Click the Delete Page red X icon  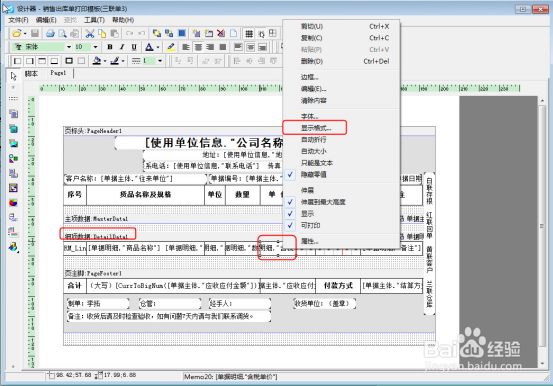[x=221, y=34]
